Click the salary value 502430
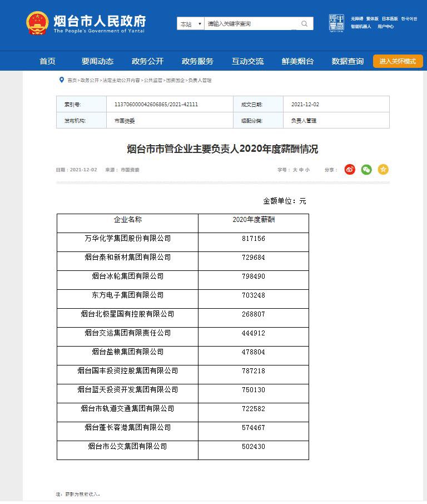The height and width of the screenshot is (504, 427). pyautogui.click(x=254, y=447)
